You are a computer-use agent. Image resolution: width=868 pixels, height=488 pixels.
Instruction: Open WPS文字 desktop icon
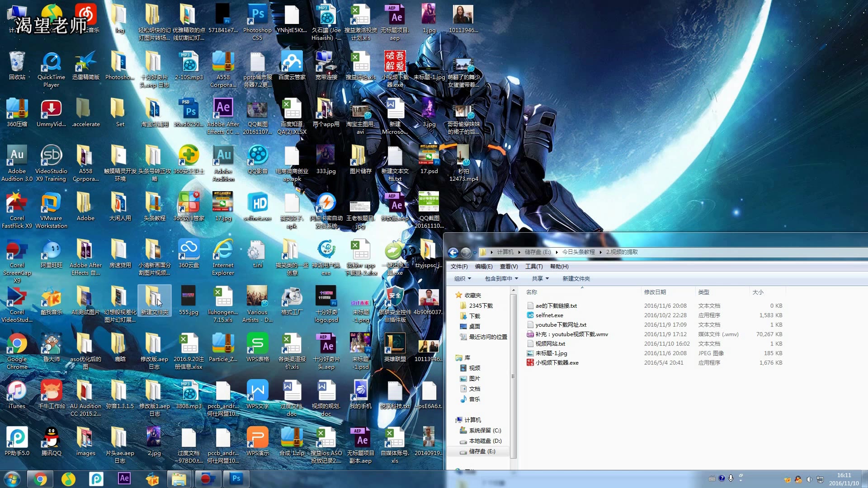point(257,394)
